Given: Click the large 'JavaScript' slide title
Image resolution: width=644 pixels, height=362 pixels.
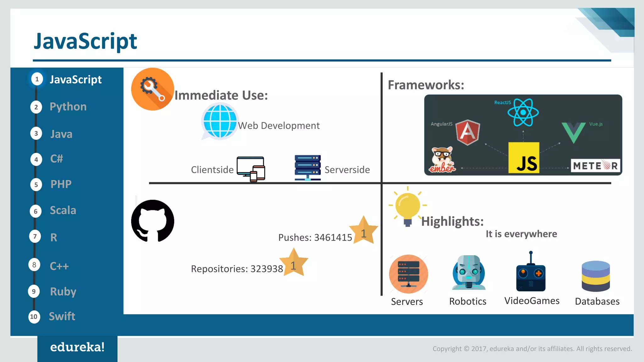Looking at the screenshot, I should 85,41.
